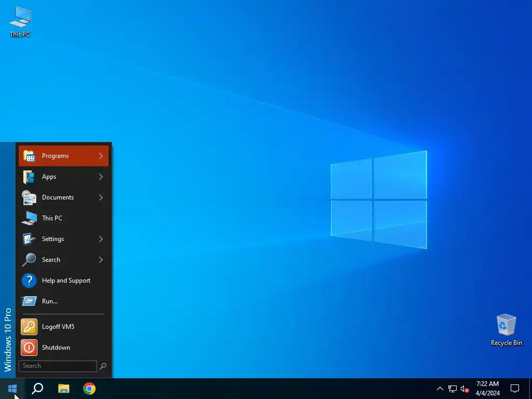Click the Show desktop strip at taskbar edge
This screenshot has height=399, width=532.
(530, 389)
